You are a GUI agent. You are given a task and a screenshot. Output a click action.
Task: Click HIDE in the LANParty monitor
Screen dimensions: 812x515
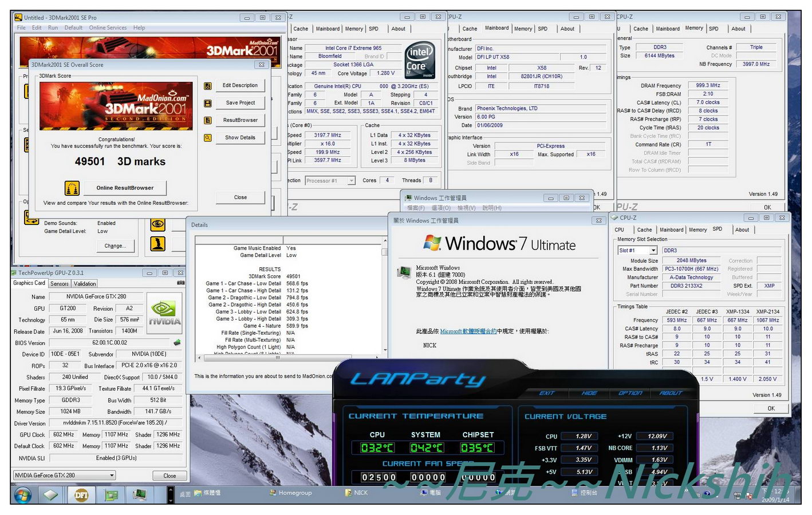tap(589, 393)
